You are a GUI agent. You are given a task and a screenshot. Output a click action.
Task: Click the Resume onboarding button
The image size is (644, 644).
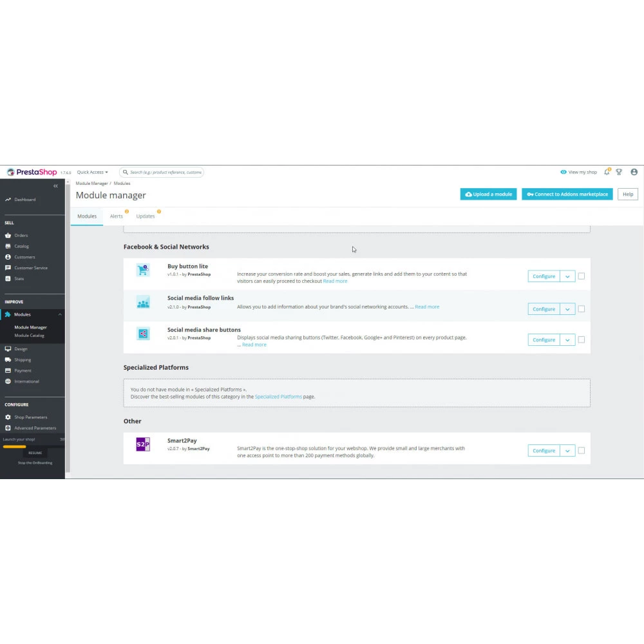(35, 453)
